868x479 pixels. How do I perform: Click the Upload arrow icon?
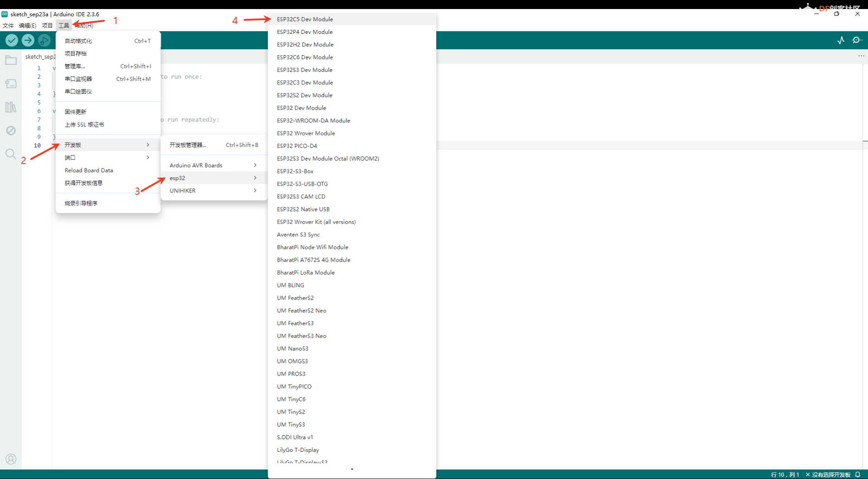click(x=28, y=41)
